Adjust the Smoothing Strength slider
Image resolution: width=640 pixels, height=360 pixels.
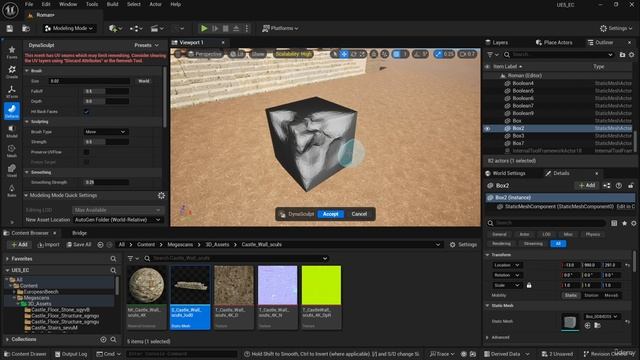pyautogui.click(x=106, y=182)
